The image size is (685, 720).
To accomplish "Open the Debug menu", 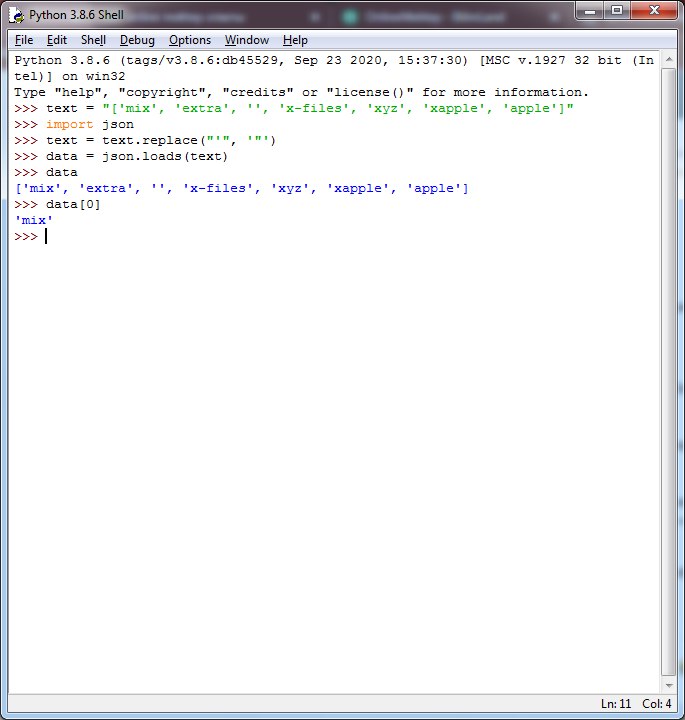I will click(x=137, y=40).
